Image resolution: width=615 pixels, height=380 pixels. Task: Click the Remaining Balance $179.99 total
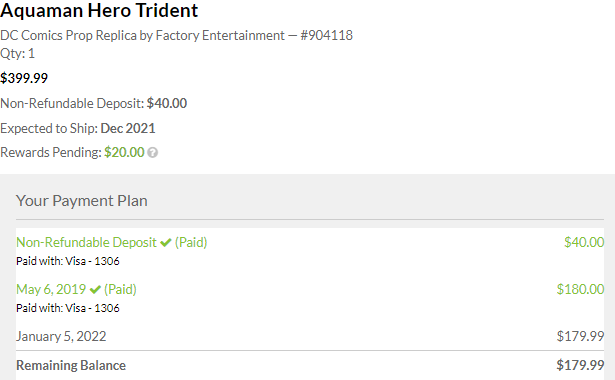(580, 365)
